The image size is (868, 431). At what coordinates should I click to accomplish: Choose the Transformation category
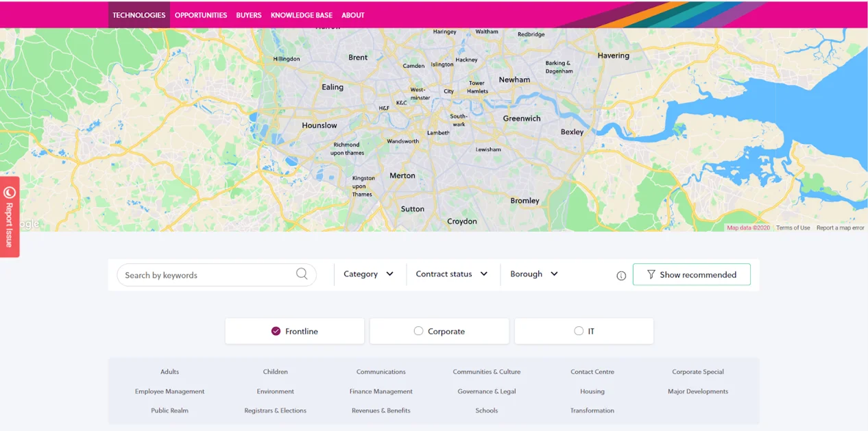pos(592,410)
